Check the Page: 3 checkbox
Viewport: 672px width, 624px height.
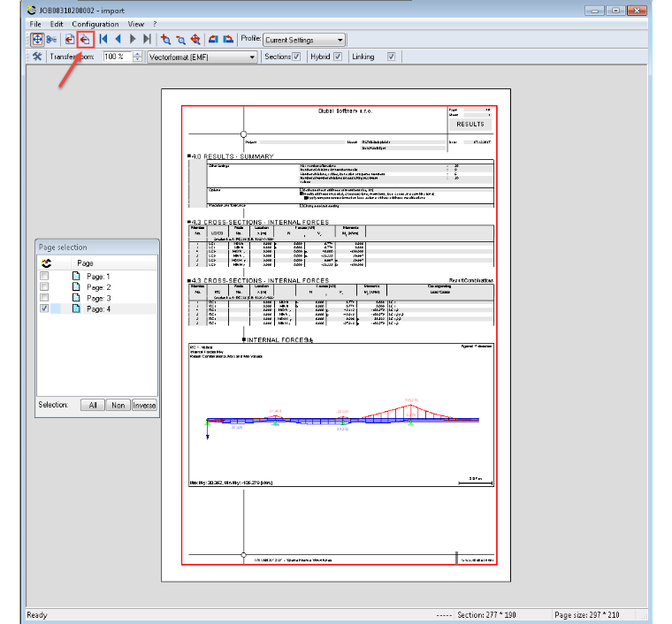coord(44,298)
